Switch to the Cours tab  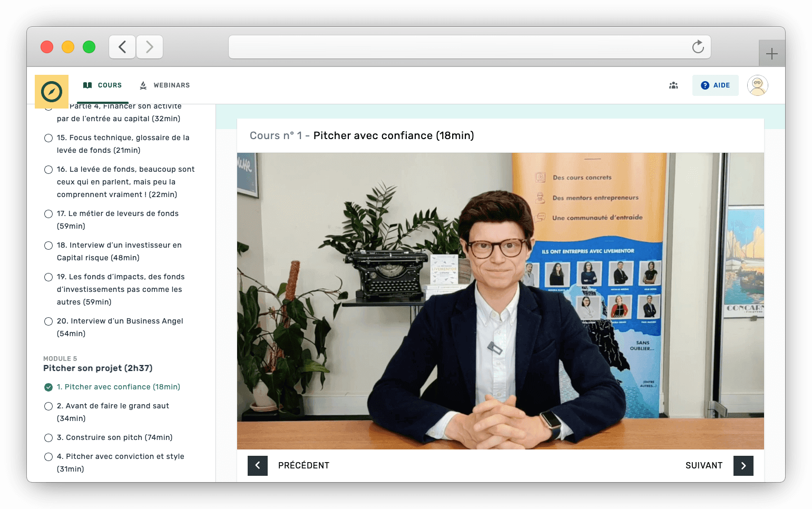pyautogui.click(x=103, y=85)
